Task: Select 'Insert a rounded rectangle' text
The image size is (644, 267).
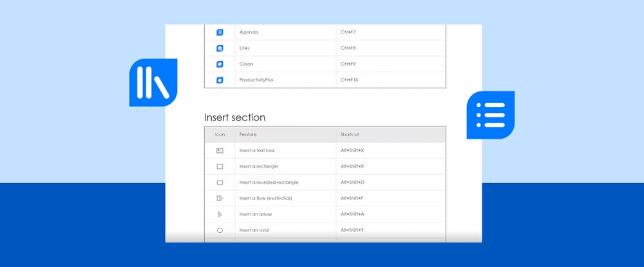Action: [x=269, y=183]
